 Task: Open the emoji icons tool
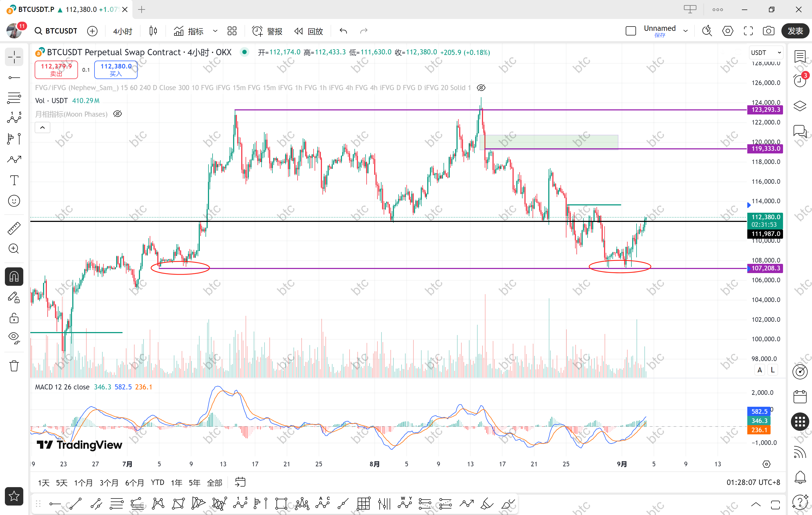pyautogui.click(x=14, y=201)
